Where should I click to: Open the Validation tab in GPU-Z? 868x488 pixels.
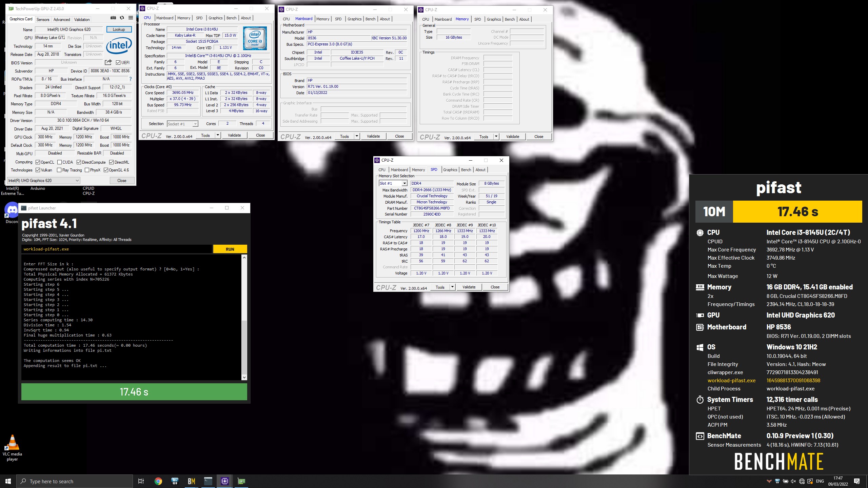click(82, 19)
